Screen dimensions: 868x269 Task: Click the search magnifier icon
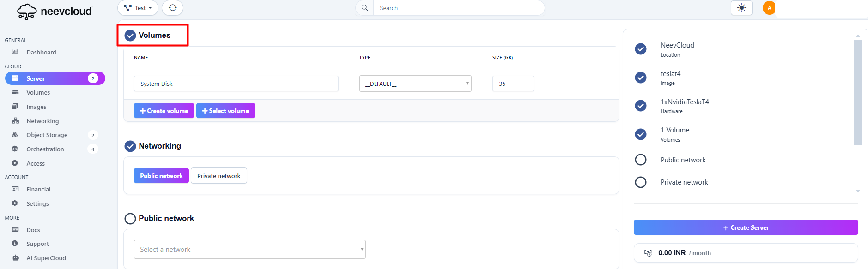pos(364,8)
